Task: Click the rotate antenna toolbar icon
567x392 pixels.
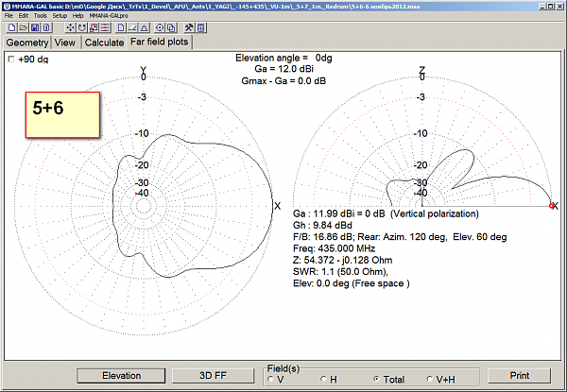Action: pyautogui.click(x=82, y=27)
